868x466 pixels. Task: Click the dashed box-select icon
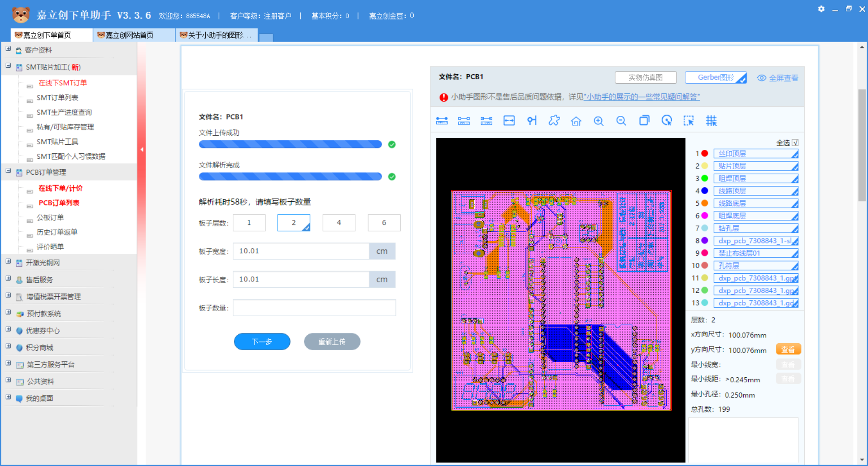click(x=689, y=121)
